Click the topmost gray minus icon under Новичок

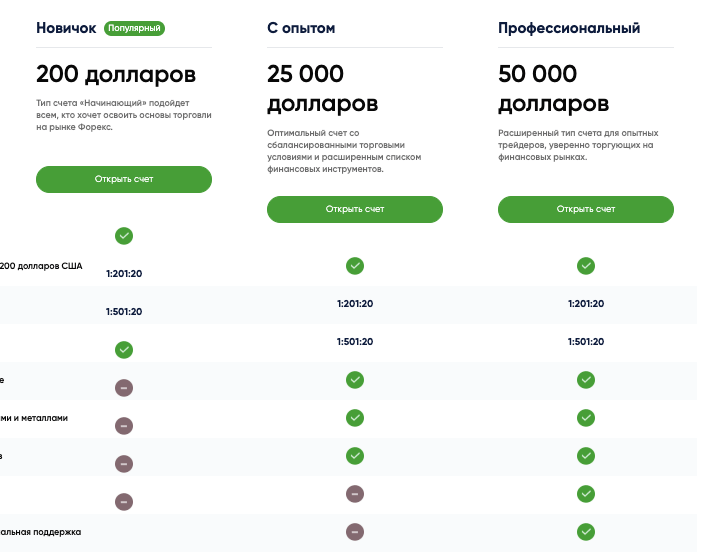(124, 388)
